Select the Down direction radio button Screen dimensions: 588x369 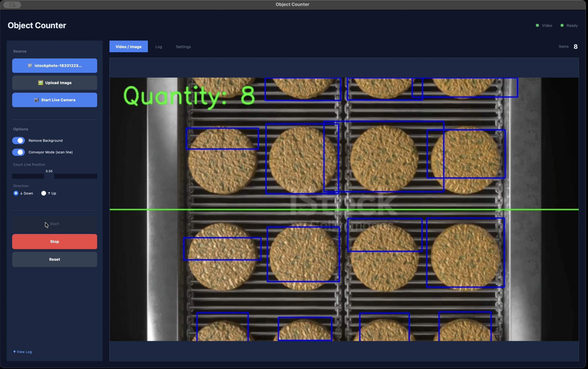point(16,193)
